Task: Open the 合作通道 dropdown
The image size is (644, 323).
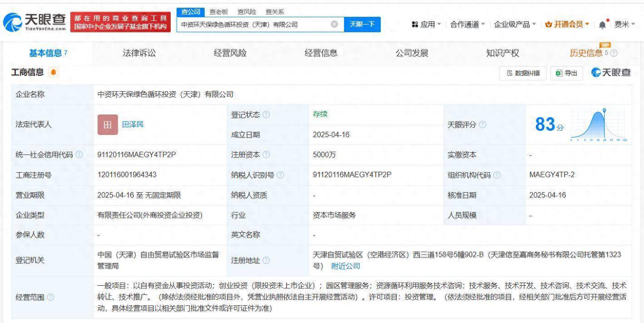Action: pos(467,25)
